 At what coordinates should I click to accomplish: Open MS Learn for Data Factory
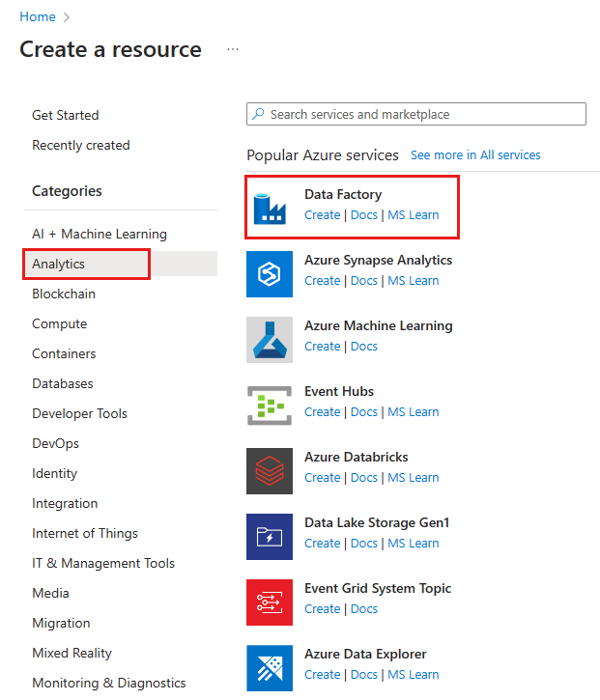tap(413, 214)
